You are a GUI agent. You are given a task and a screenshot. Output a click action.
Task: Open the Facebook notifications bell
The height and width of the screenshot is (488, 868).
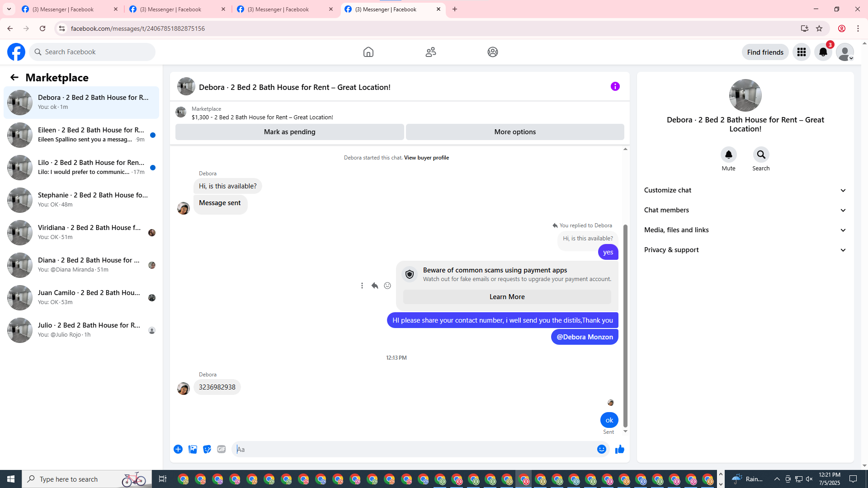pyautogui.click(x=823, y=52)
